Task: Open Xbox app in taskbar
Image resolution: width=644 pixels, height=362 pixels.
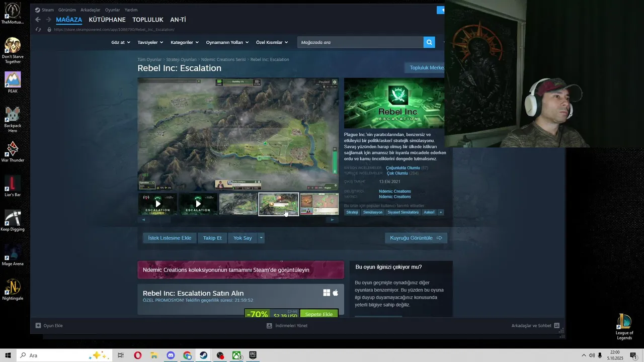Action: (x=236, y=355)
